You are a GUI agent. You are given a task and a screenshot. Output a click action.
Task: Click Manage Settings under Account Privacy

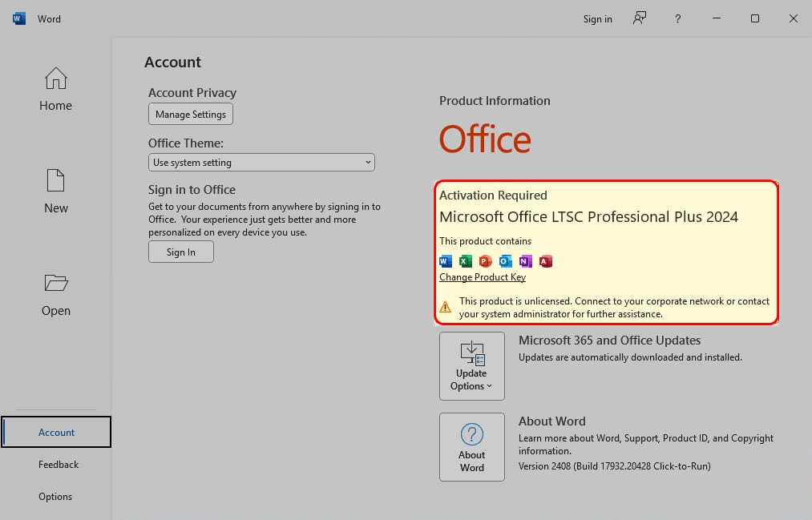click(x=191, y=115)
